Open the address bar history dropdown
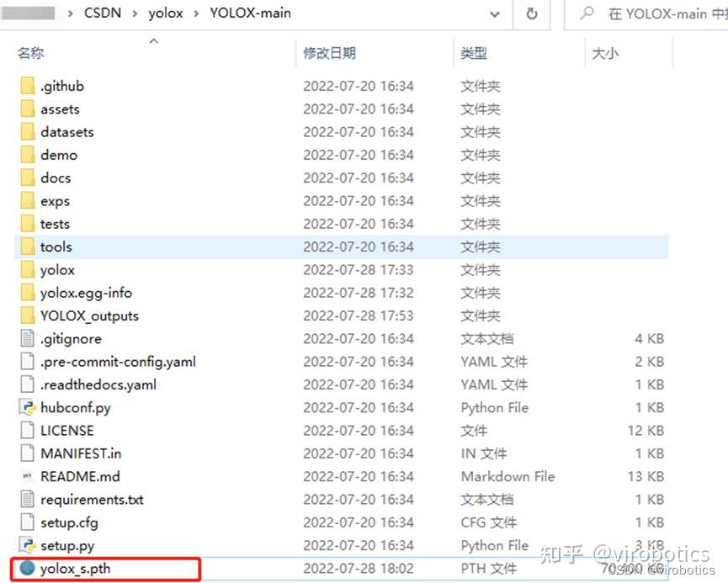This screenshot has height=583, width=728. pos(495,14)
